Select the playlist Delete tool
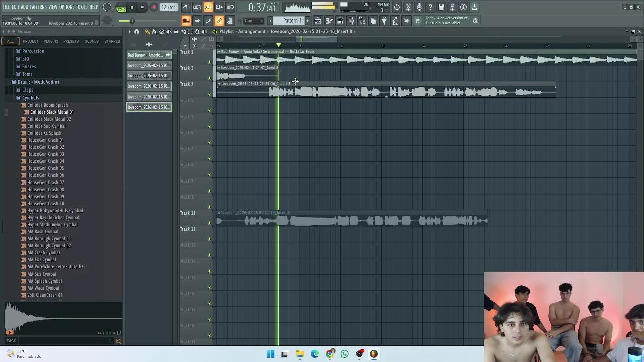The height and width of the screenshot is (362, 644). [x=162, y=32]
